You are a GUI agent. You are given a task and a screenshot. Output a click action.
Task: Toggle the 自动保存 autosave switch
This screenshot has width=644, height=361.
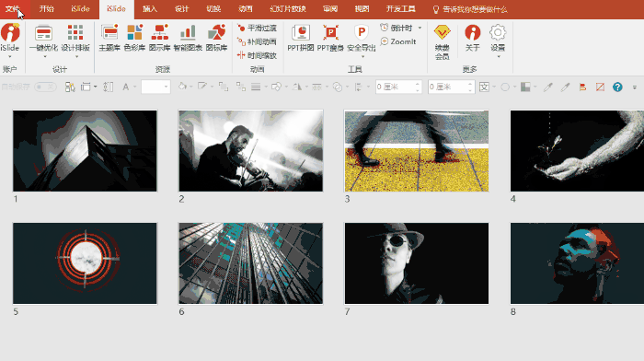pyautogui.click(x=45, y=87)
